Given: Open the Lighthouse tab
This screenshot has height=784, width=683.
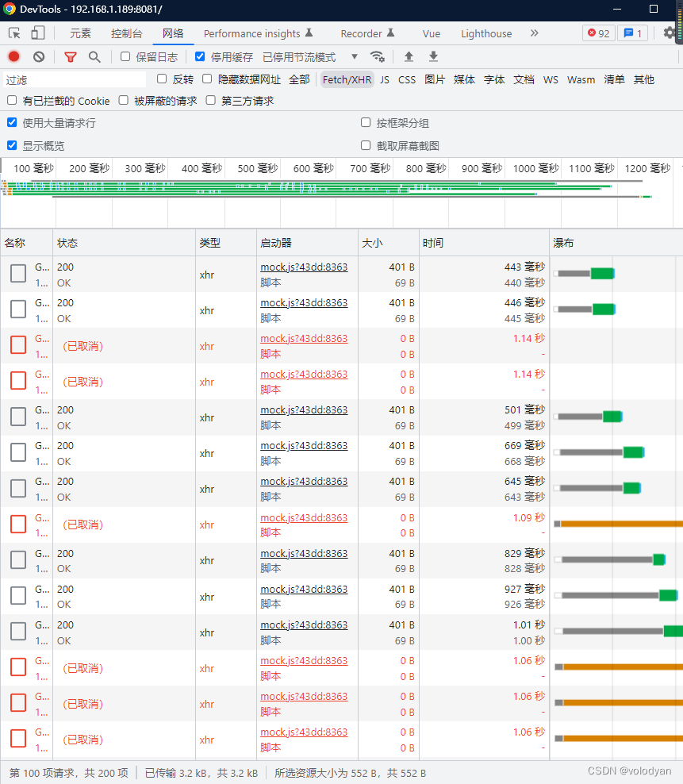Looking at the screenshot, I should click(486, 33).
